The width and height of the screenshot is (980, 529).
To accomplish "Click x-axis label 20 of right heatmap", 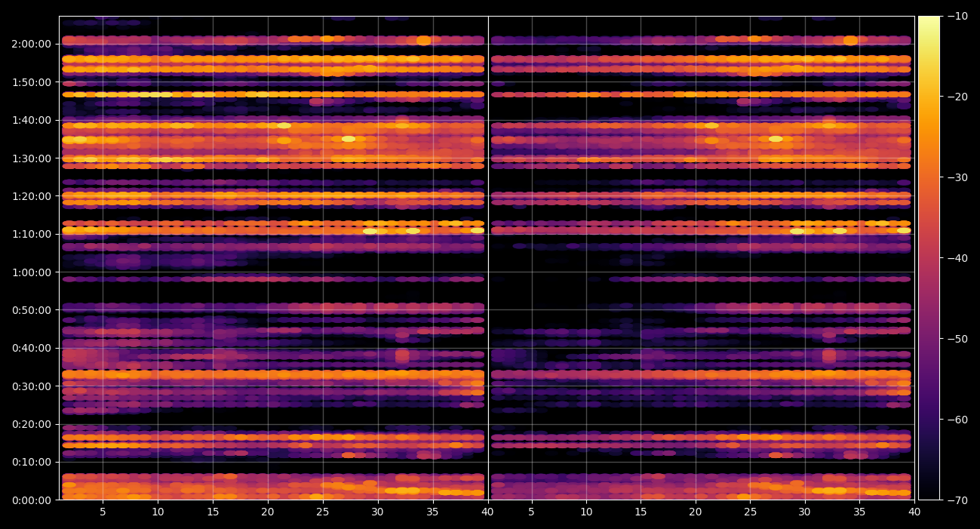I will [696, 512].
